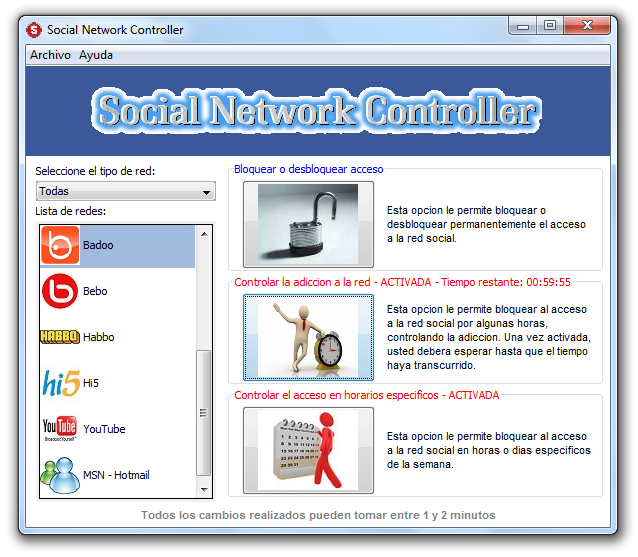Click the YouTube logo icon
638x557 pixels.
click(60, 428)
